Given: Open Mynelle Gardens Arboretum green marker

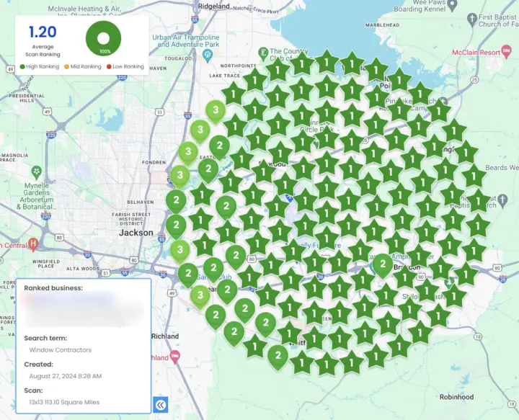Looking at the screenshot, I should [x=37, y=172].
